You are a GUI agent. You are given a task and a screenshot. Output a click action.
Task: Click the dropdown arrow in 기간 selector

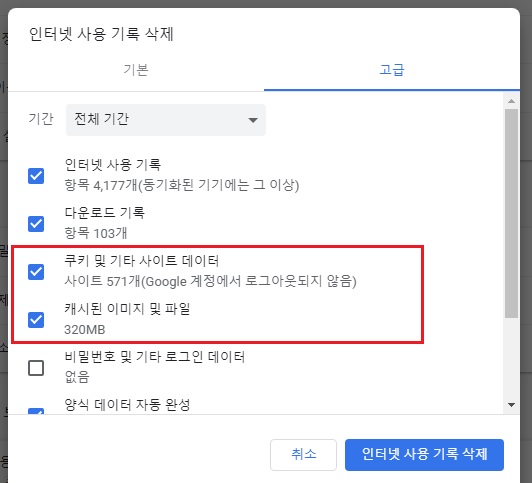[x=253, y=120]
